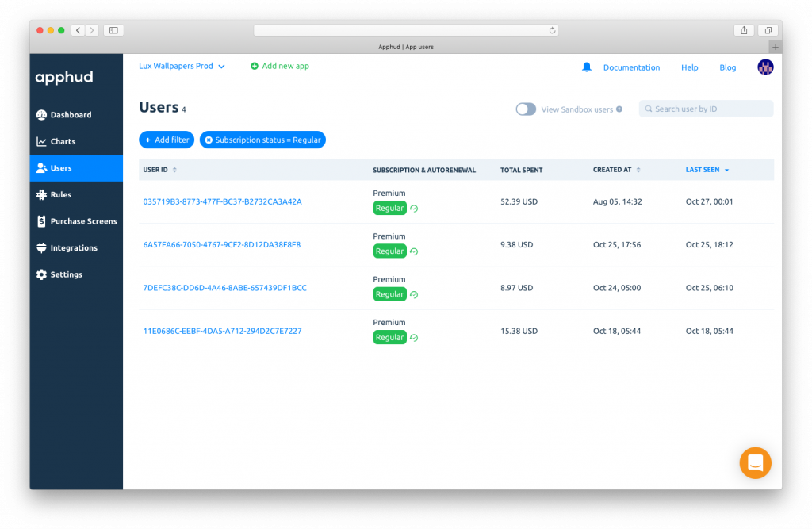Remove the Subscription status filter via x icon
The height and width of the screenshot is (529, 812).
point(209,140)
